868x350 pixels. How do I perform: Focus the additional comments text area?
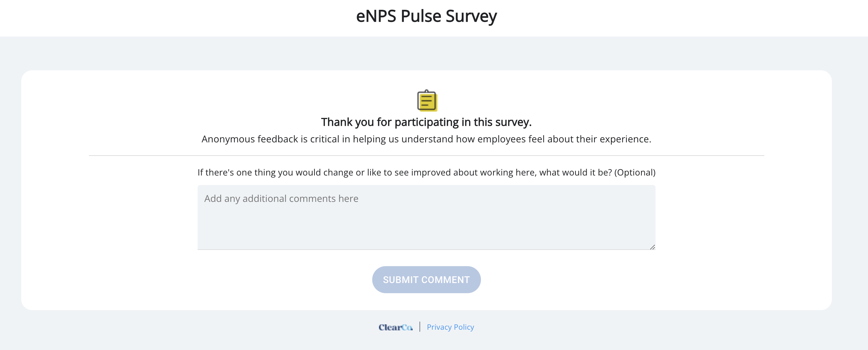pyautogui.click(x=426, y=217)
